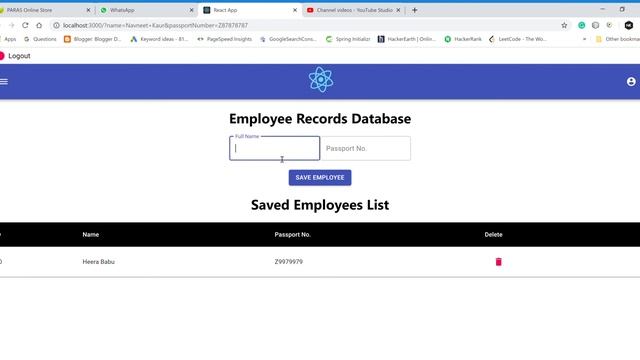Screen dimensions: 640x360
Task: Click the React atom logo
Action: tap(320, 80)
